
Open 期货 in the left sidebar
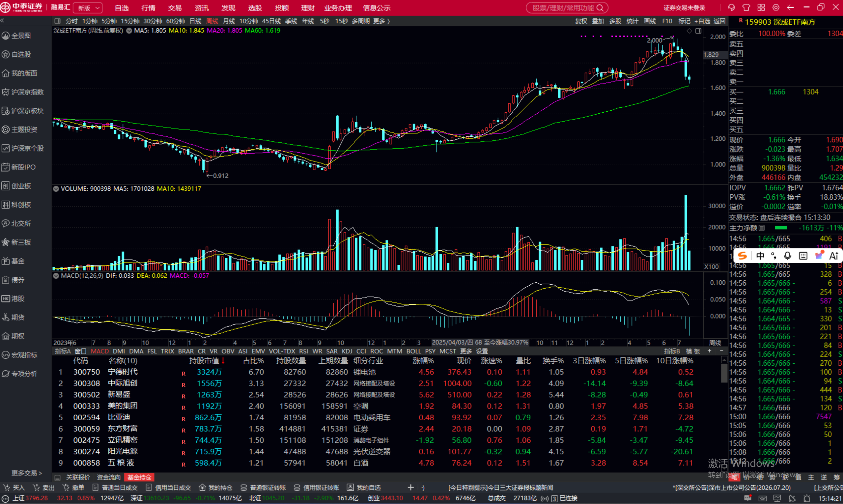tap(18, 317)
